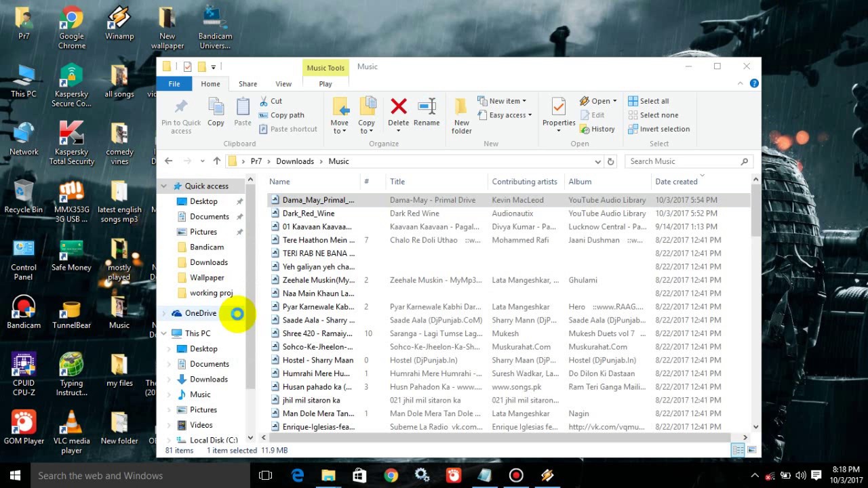Open Explorer help question mark icon
This screenshot has width=868, height=488.
pyautogui.click(x=754, y=83)
